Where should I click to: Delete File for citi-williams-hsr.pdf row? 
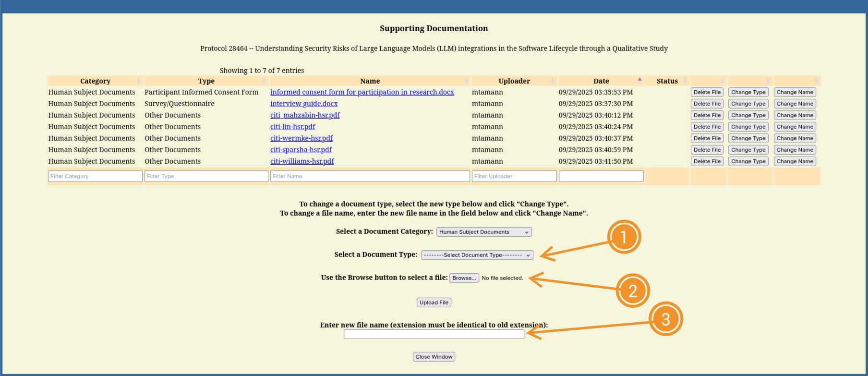click(707, 161)
